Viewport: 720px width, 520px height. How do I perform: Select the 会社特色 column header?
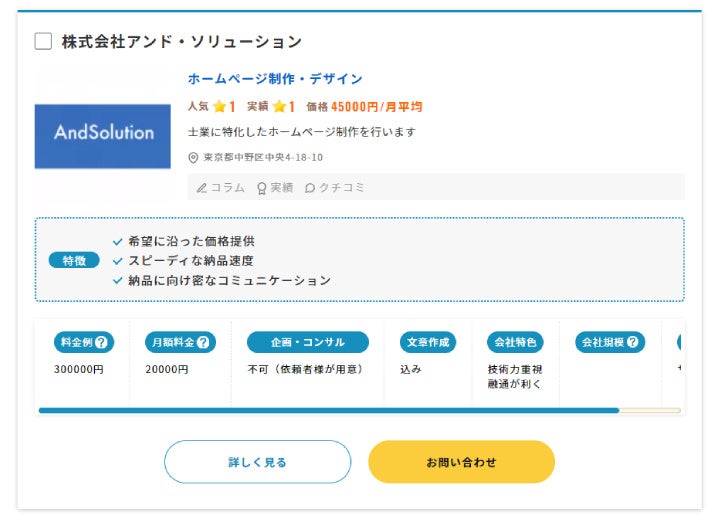(515, 342)
